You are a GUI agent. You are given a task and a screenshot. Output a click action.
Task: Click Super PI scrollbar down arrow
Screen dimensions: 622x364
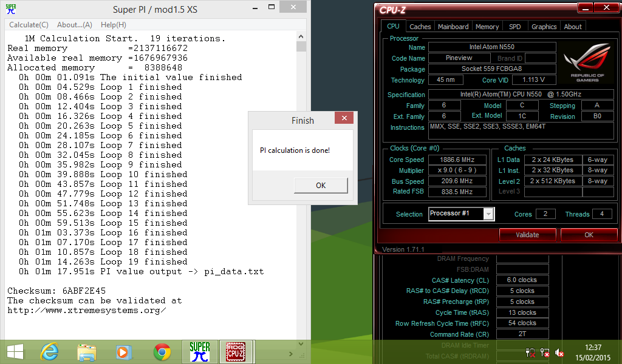(301, 344)
